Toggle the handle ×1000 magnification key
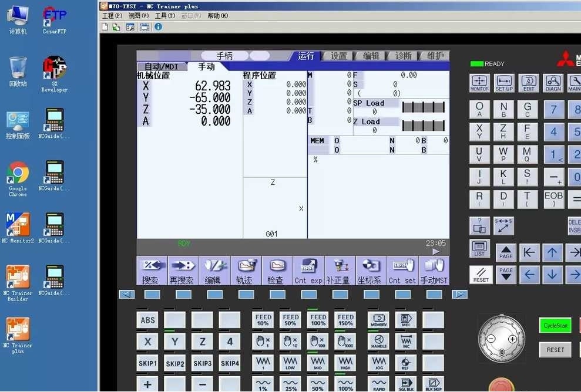 pyautogui.click(x=345, y=342)
